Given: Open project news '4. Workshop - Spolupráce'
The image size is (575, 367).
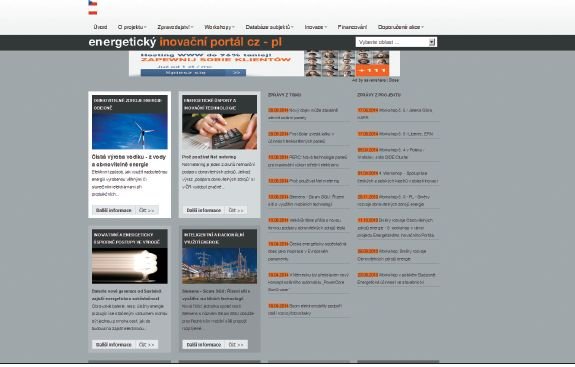Looking at the screenshot, I should click(398, 177).
